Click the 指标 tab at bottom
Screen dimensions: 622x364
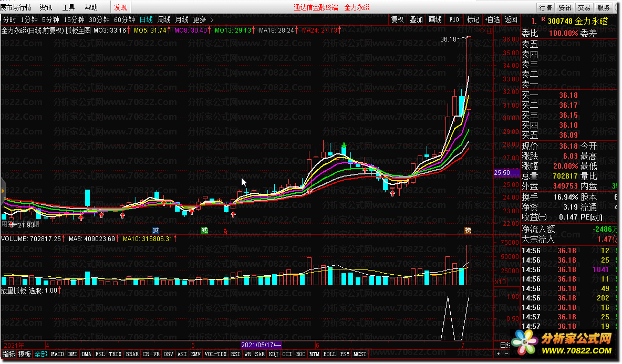click(8, 354)
